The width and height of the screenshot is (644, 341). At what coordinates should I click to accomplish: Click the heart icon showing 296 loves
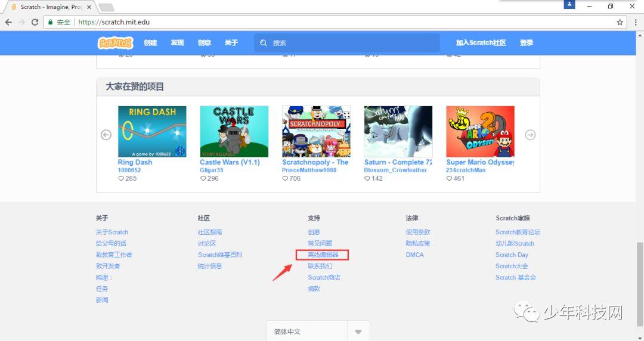tap(203, 179)
